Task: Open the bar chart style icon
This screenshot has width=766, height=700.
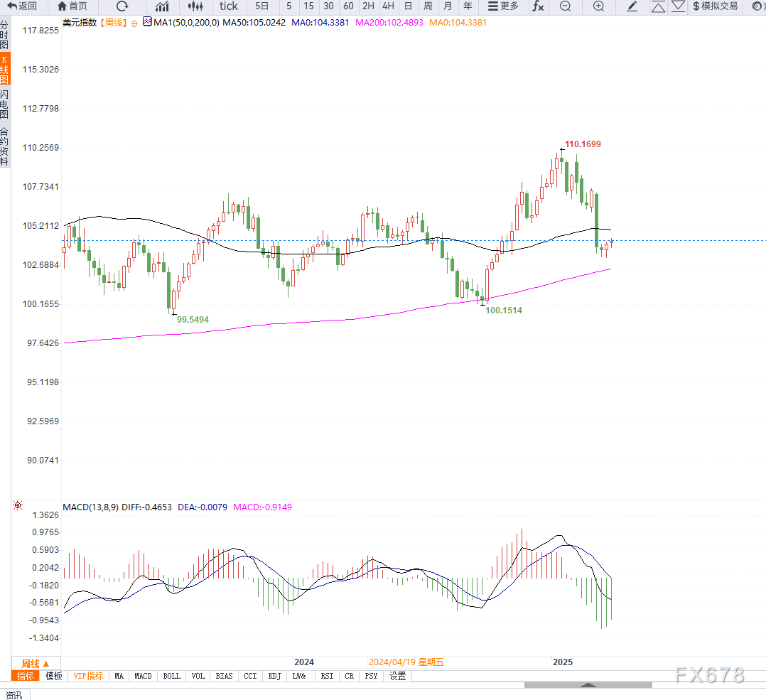Action: coord(162,6)
